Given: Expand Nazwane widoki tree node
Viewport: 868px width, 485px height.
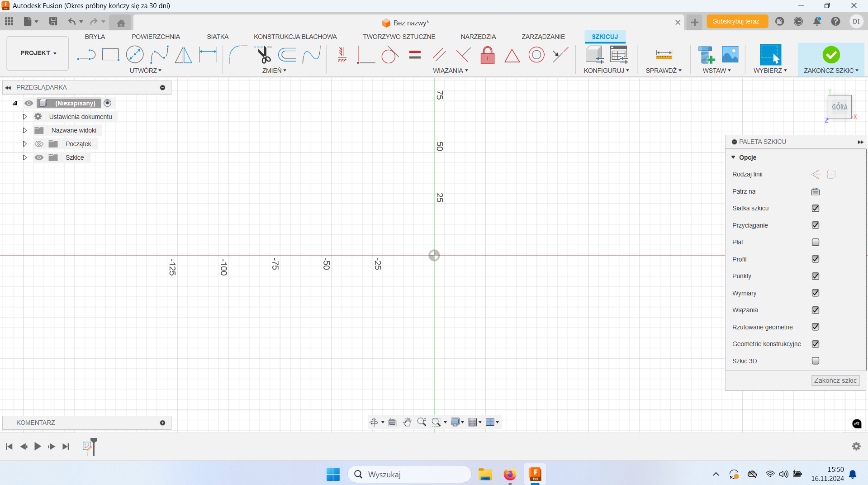Looking at the screenshot, I should pos(25,130).
